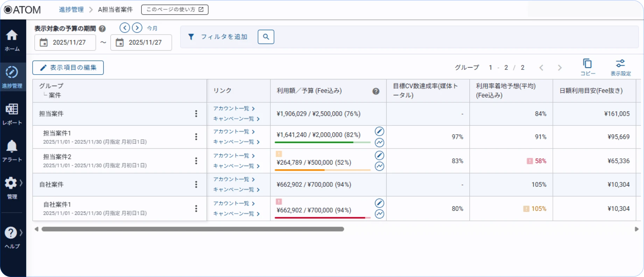Click the コピー copy icon
Screen dimensions: 644x277
click(x=587, y=67)
